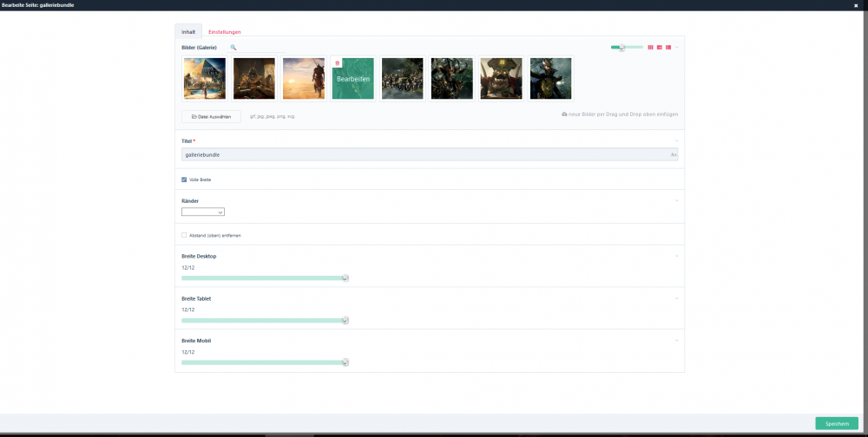Select the third gallery list view icon
Viewport: 868px width, 437px height.
(x=667, y=47)
